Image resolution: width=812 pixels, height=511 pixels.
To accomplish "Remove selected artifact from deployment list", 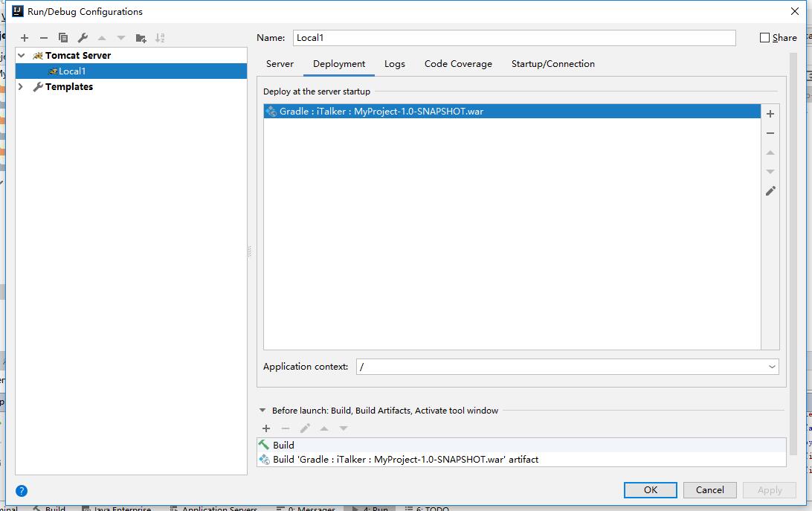I will click(x=770, y=133).
